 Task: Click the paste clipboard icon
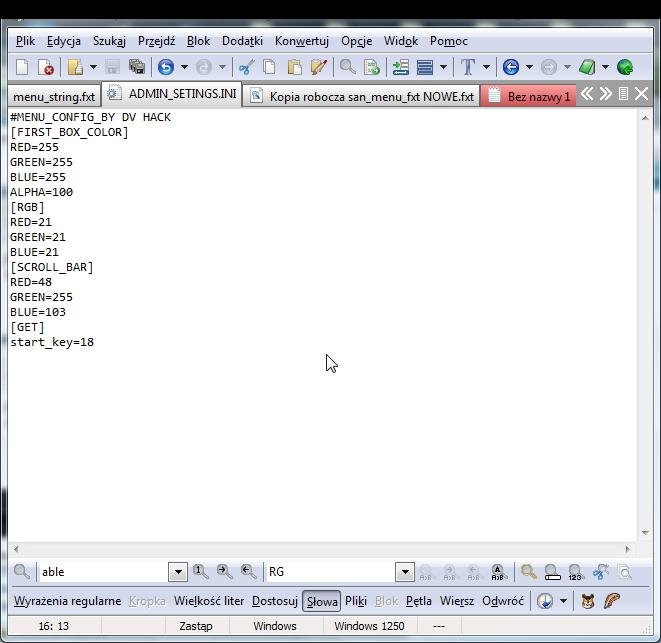(x=294, y=67)
